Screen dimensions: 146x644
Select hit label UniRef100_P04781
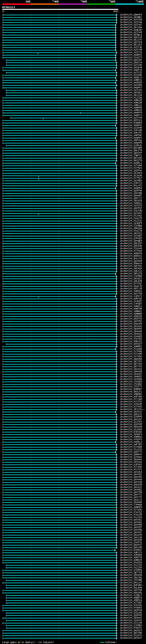(x=131, y=605)
